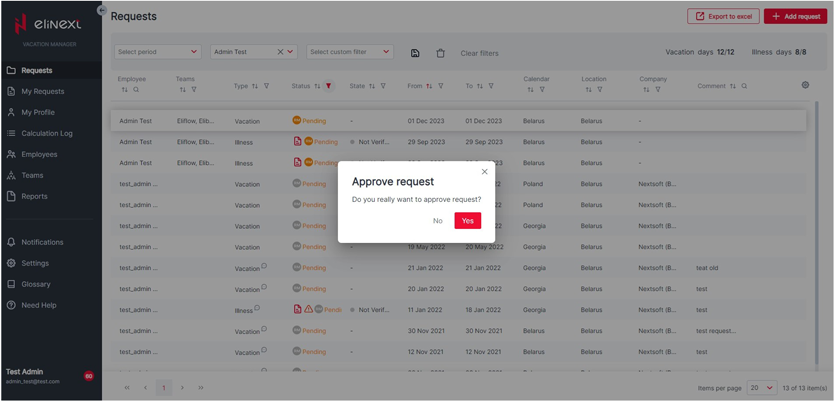
Task: Click Export to excel button
Action: (x=722, y=16)
